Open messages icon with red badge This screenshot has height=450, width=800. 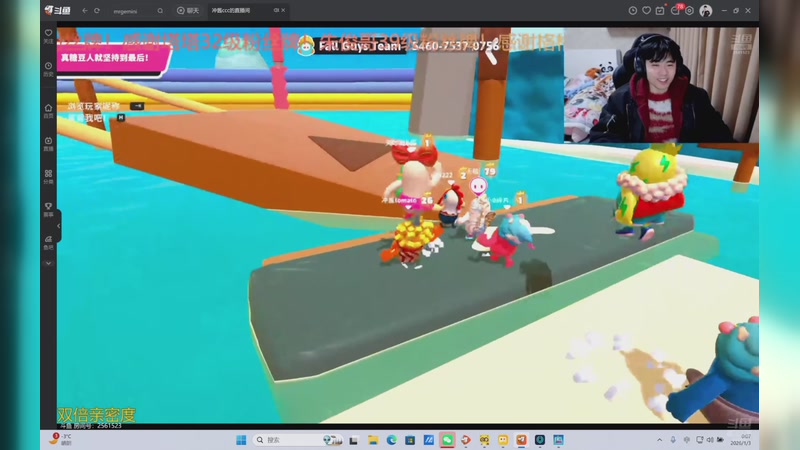[676, 10]
